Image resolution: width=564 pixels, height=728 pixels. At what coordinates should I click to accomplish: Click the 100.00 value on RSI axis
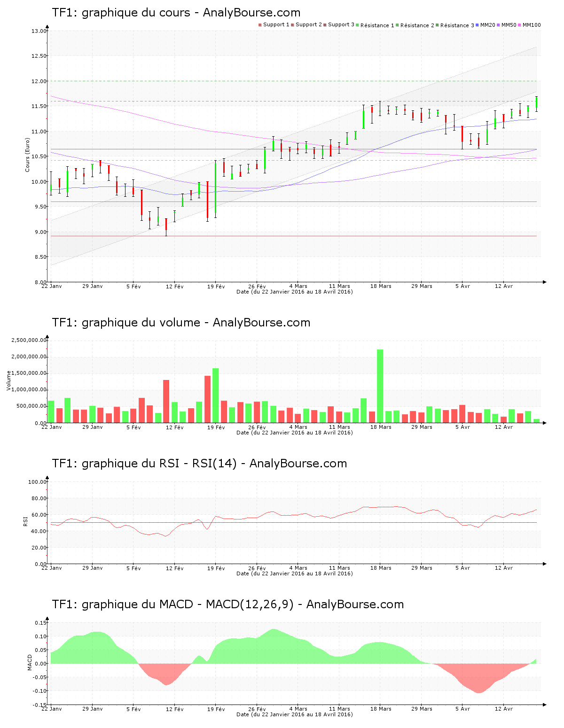[38, 482]
